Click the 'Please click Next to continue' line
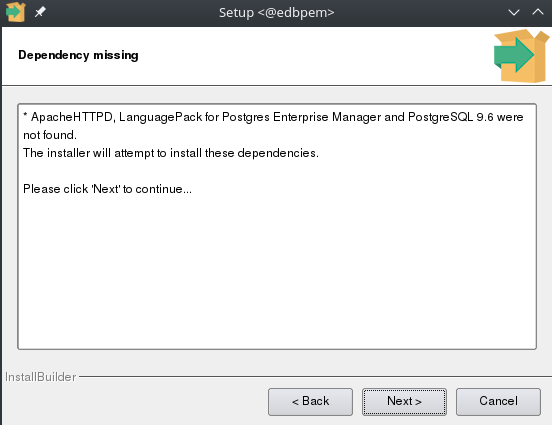Viewport: 552px width, 425px height. [107, 189]
